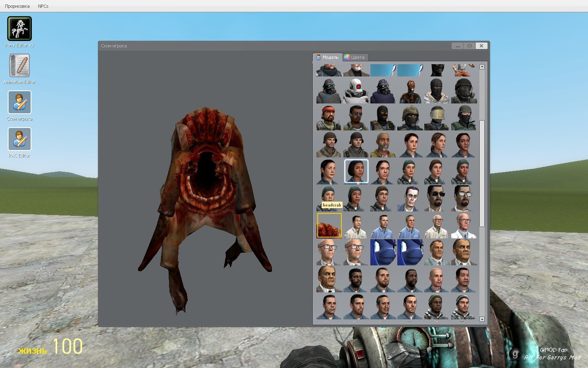Choose the bearded man with red bandana
The image size is (588, 368).
pyautogui.click(x=329, y=118)
